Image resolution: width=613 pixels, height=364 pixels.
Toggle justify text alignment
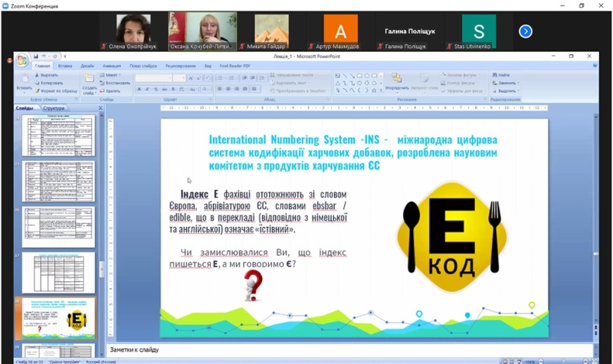click(244, 89)
